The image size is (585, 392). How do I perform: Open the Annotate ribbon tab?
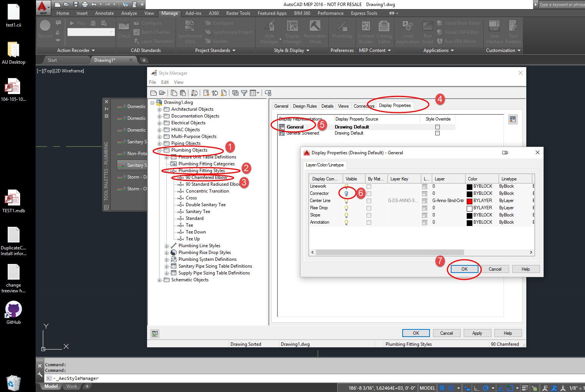tap(105, 13)
